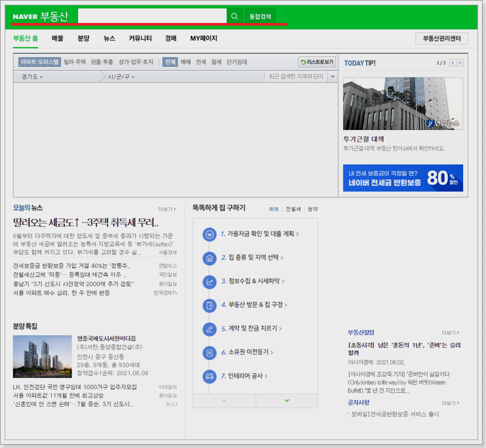Expand the 최근 검색한 지역과 단지 dropdown arrow
The height and width of the screenshot is (448, 486).
click(x=333, y=77)
